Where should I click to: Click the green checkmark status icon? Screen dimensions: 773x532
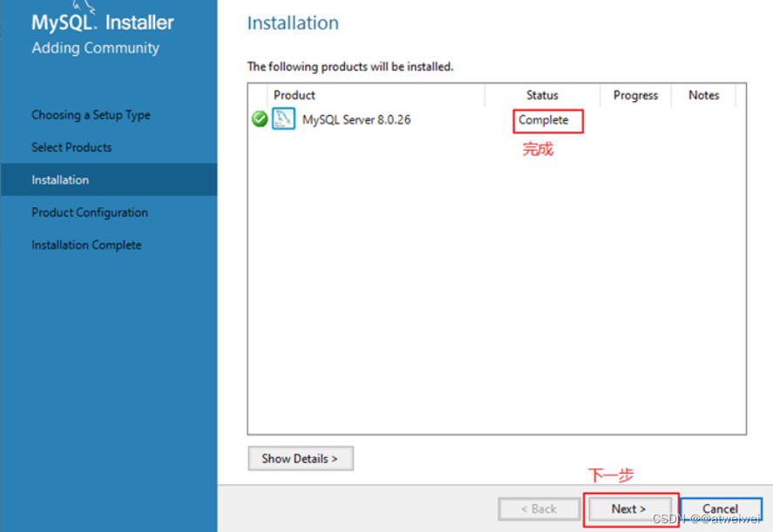pos(260,119)
